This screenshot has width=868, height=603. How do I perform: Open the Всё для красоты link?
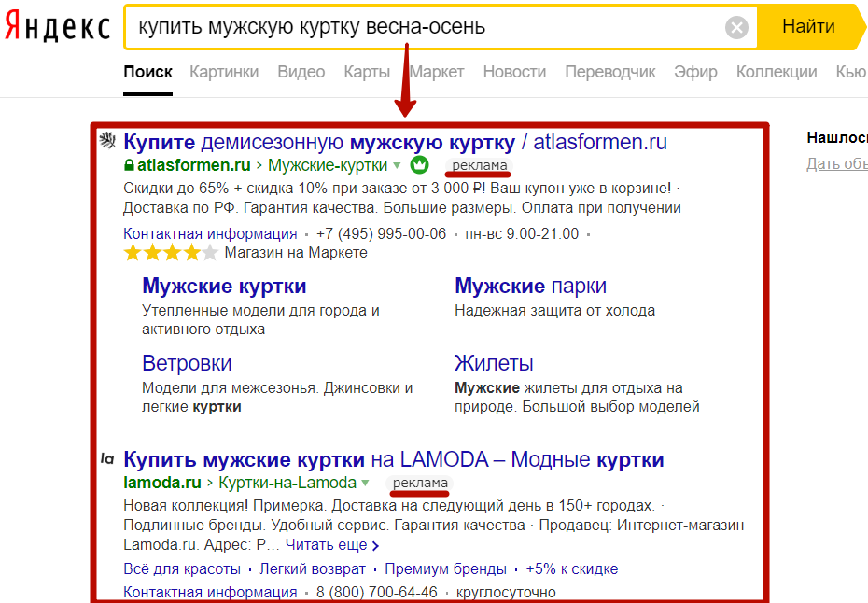(x=182, y=569)
